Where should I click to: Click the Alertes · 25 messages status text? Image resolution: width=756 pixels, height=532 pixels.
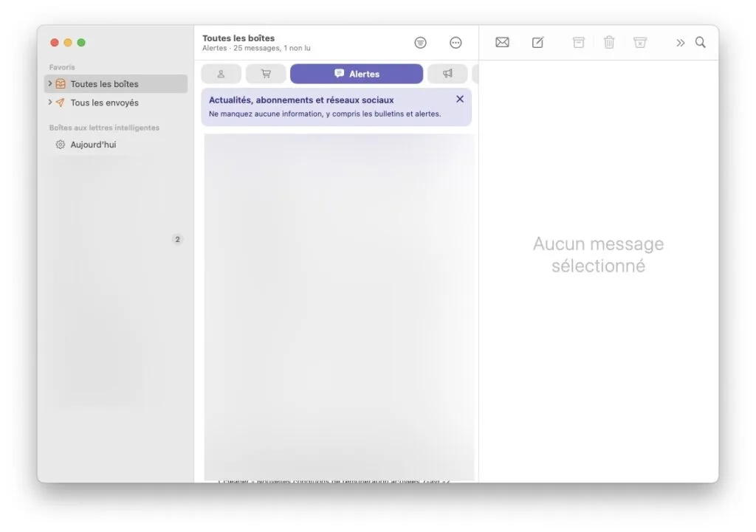tap(256, 48)
